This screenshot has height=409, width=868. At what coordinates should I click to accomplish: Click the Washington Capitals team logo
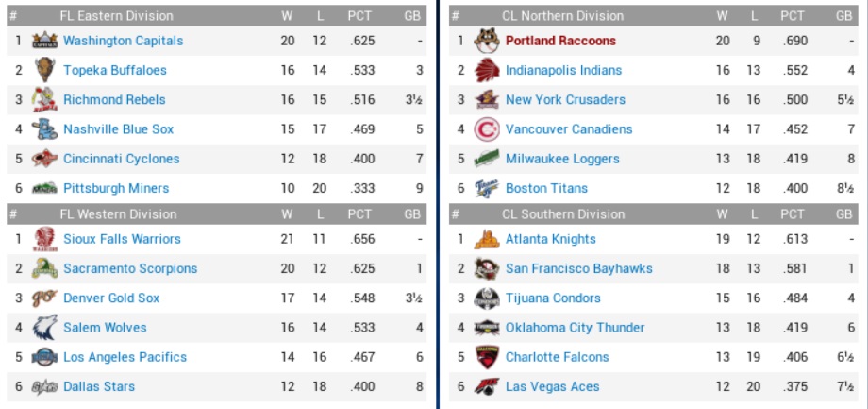(x=44, y=41)
